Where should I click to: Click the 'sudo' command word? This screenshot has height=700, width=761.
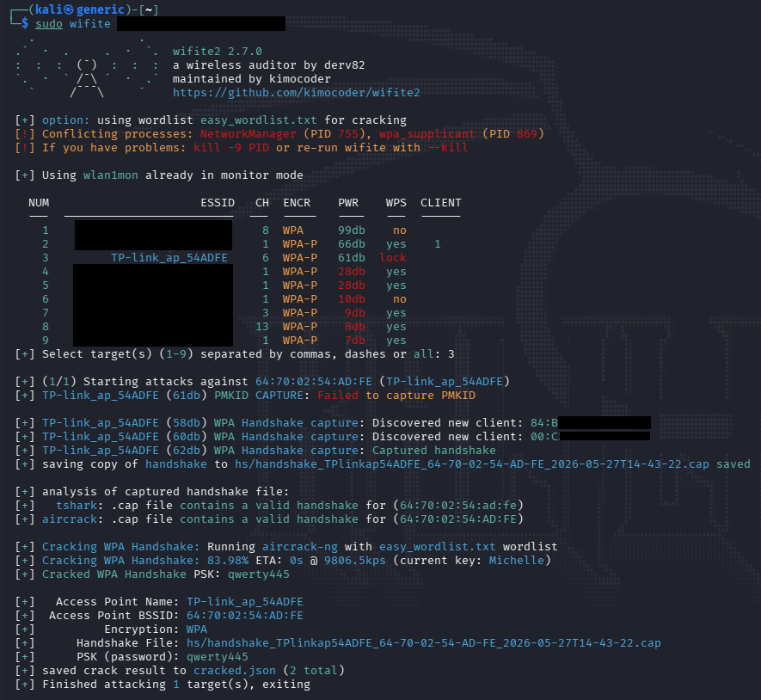(48, 24)
